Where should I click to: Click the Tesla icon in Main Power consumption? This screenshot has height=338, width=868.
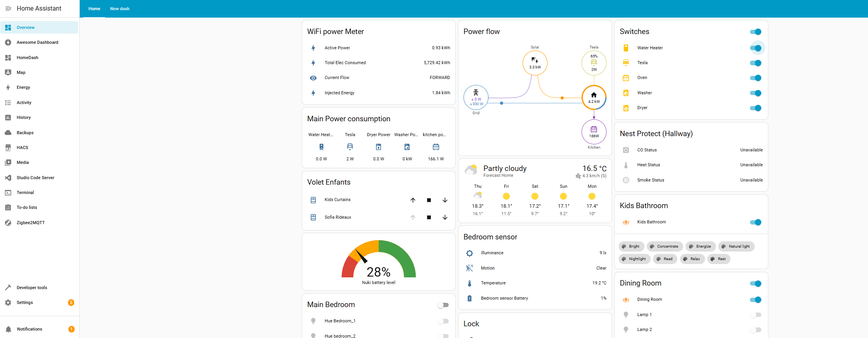point(350,147)
